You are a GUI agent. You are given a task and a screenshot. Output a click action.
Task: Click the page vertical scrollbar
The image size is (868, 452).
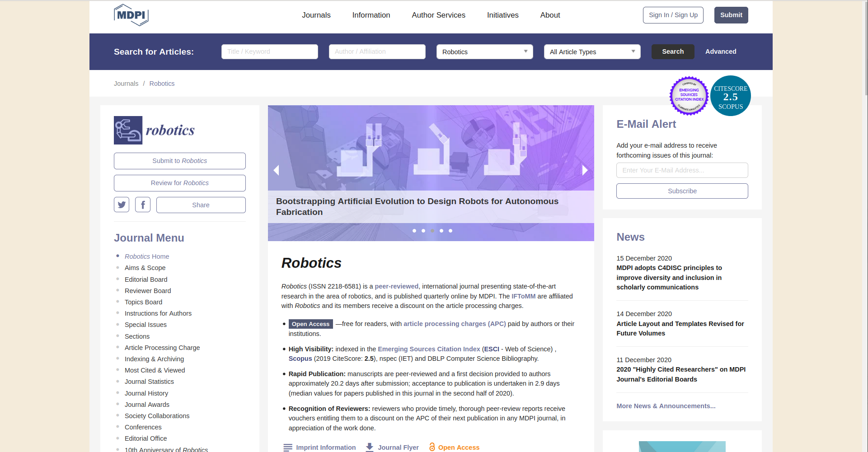(x=865, y=226)
